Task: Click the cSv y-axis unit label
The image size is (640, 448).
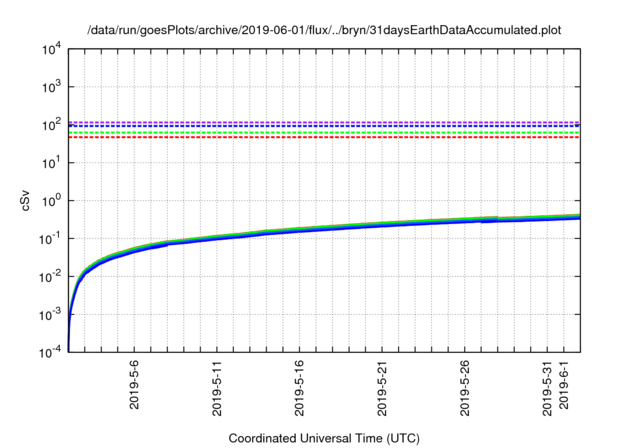Action: click(25, 201)
